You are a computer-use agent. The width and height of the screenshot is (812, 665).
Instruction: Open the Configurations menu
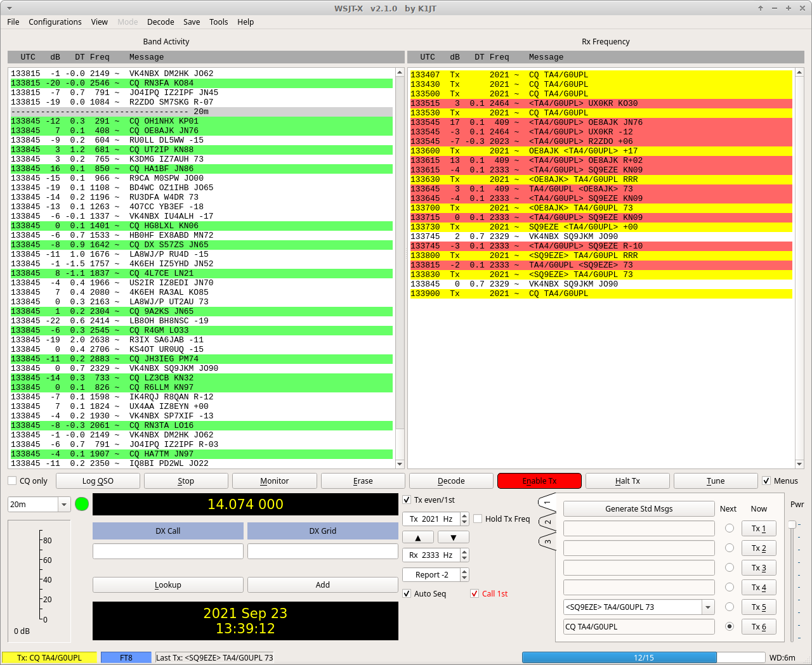pyautogui.click(x=55, y=22)
